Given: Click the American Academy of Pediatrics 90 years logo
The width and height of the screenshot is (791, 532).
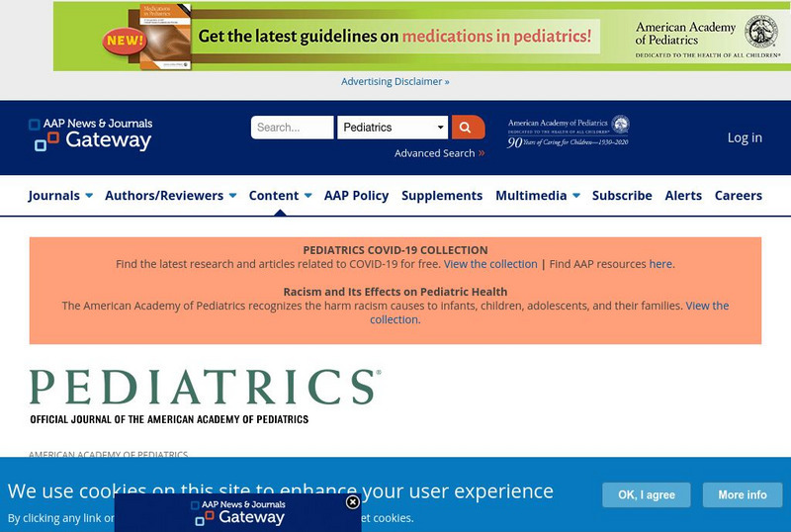Looking at the screenshot, I should pos(568,132).
